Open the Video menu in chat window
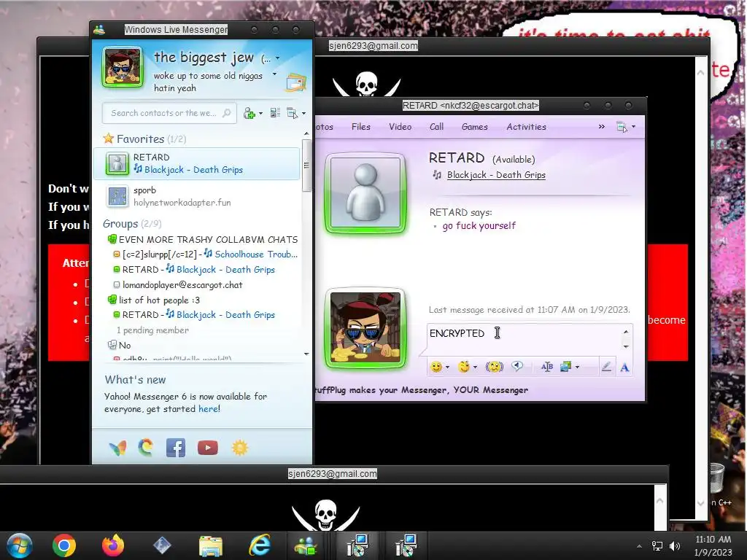 point(400,127)
